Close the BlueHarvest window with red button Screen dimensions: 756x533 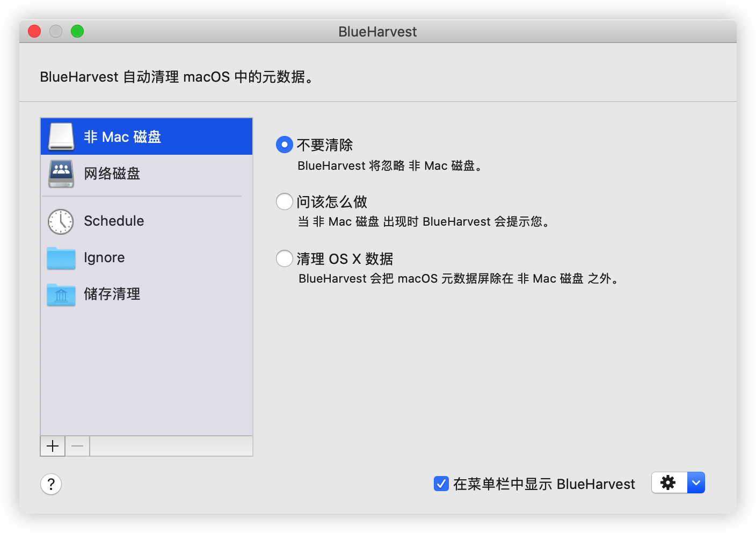(34, 31)
